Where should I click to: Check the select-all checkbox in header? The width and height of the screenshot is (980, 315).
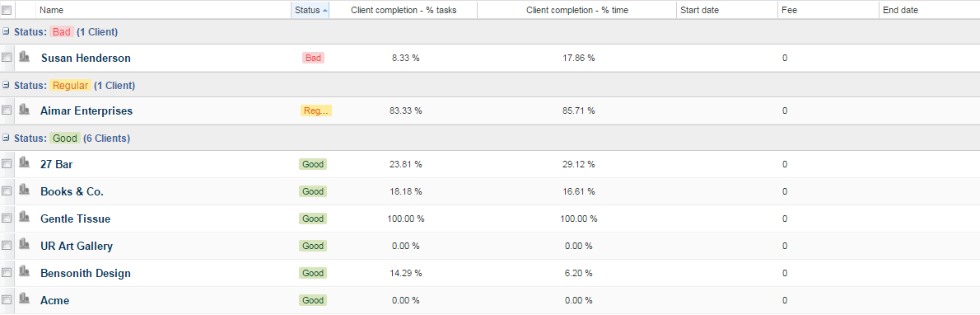pos(7,10)
